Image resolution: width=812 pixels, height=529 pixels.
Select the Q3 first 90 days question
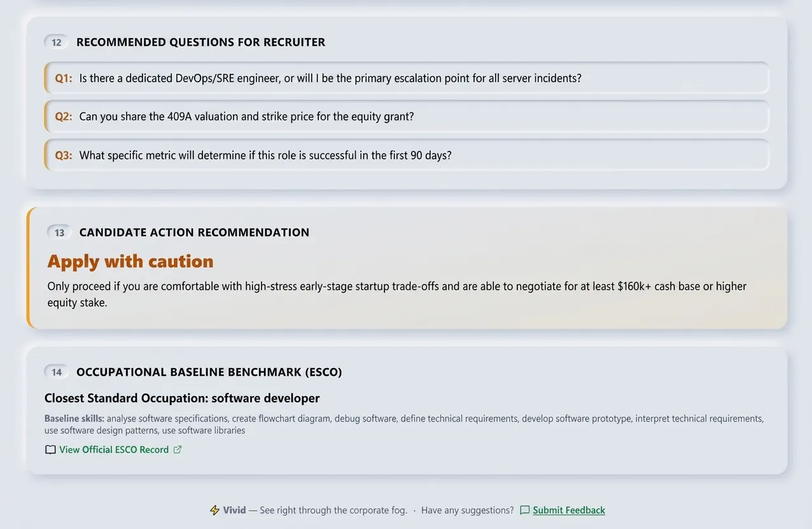click(407, 155)
